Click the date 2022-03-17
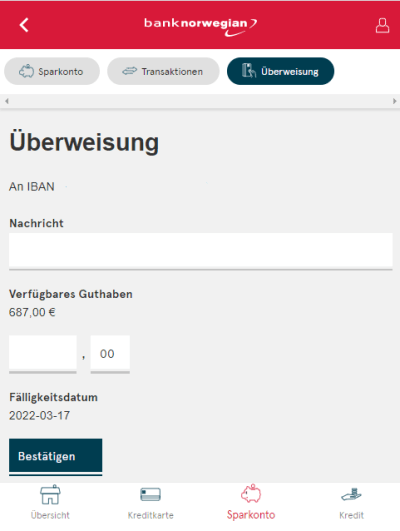This screenshot has height=531, width=400. point(39,416)
